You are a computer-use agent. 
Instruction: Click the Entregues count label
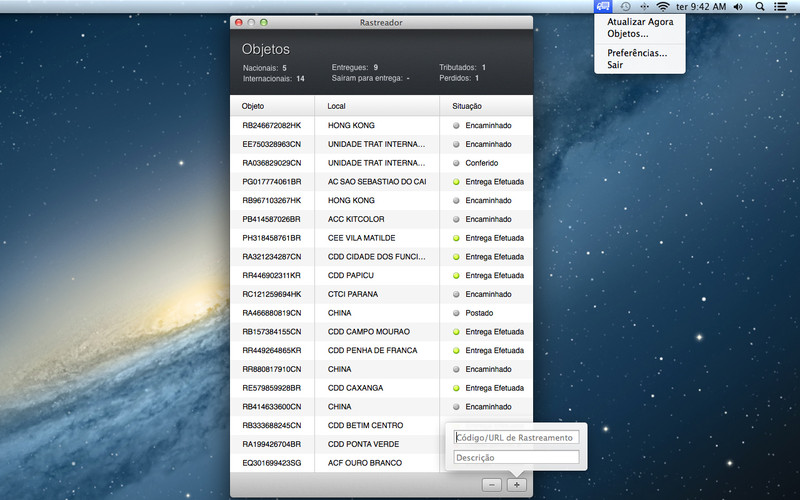(355, 67)
